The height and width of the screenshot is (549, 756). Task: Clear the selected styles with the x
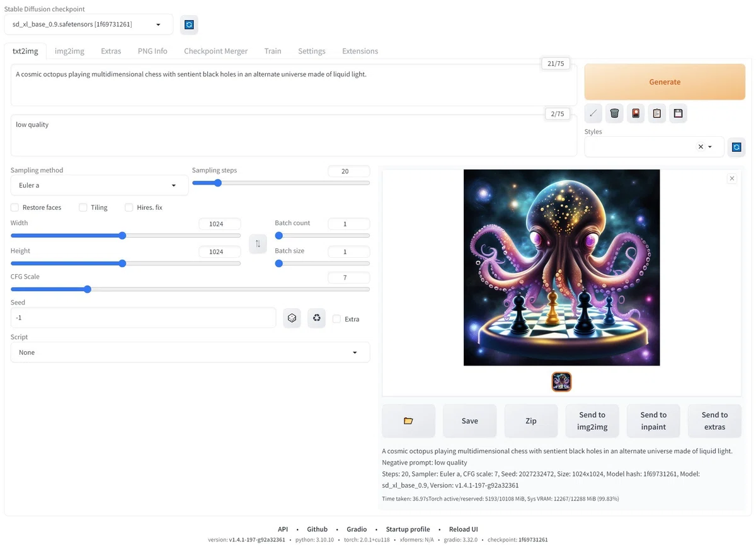(701, 147)
